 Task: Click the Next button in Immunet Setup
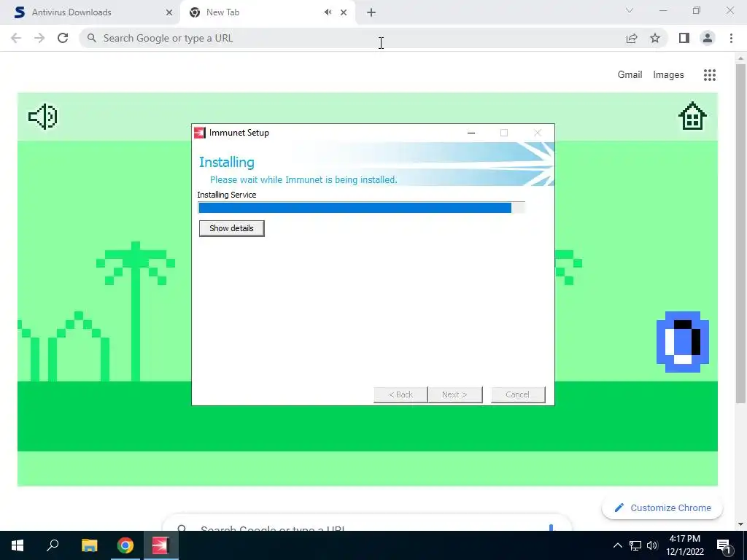pos(455,394)
